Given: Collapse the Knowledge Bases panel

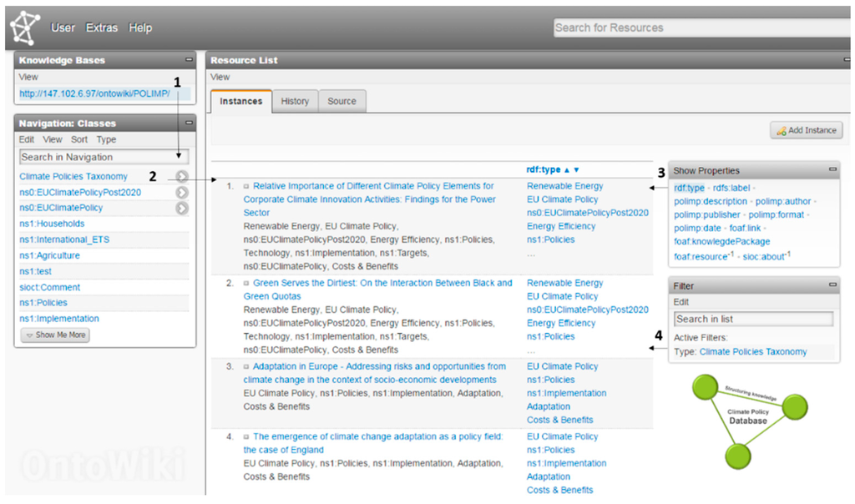Looking at the screenshot, I should (189, 60).
